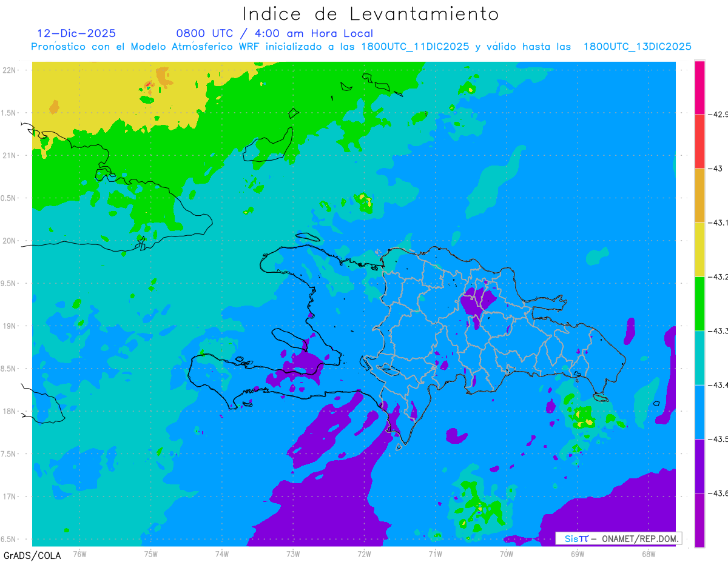Screen dimensions: 728x562
Task: Click the longitude label '71W'
Action: pos(435,554)
